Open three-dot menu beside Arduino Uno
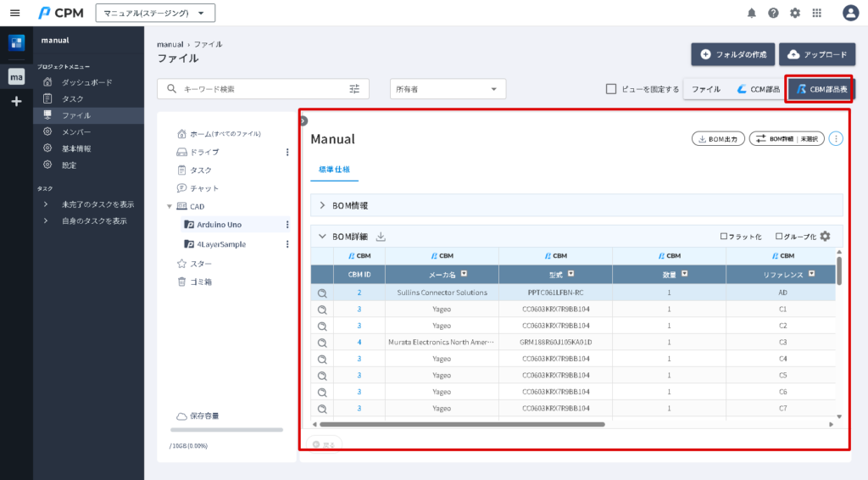 [x=287, y=225]
